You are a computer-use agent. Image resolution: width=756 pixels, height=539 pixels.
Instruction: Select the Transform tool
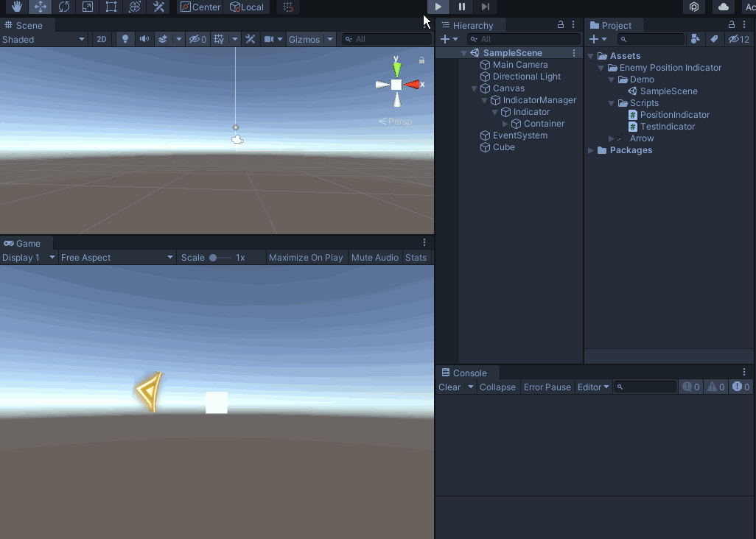tap(135, 7)
